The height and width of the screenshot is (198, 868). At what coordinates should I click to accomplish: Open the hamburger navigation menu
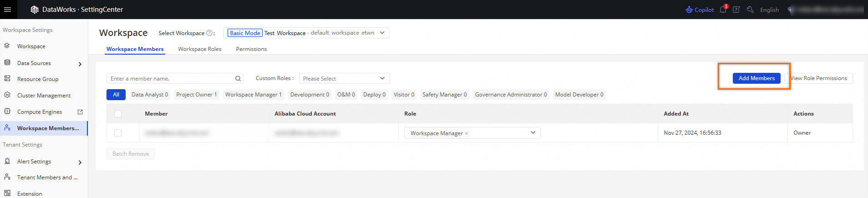[x=7, y=9]
